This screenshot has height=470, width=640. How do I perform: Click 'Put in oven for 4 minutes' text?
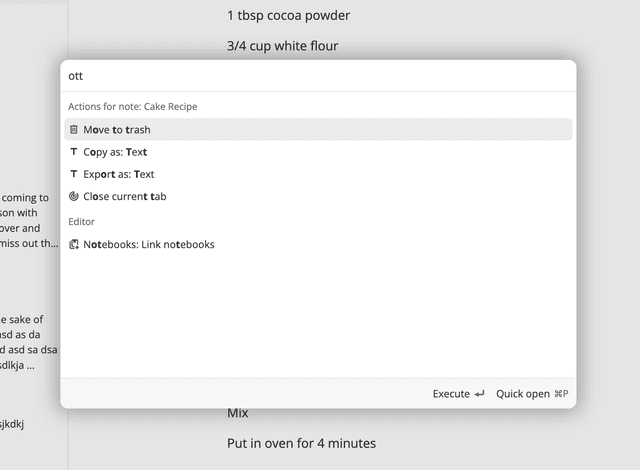click(301, 443)
